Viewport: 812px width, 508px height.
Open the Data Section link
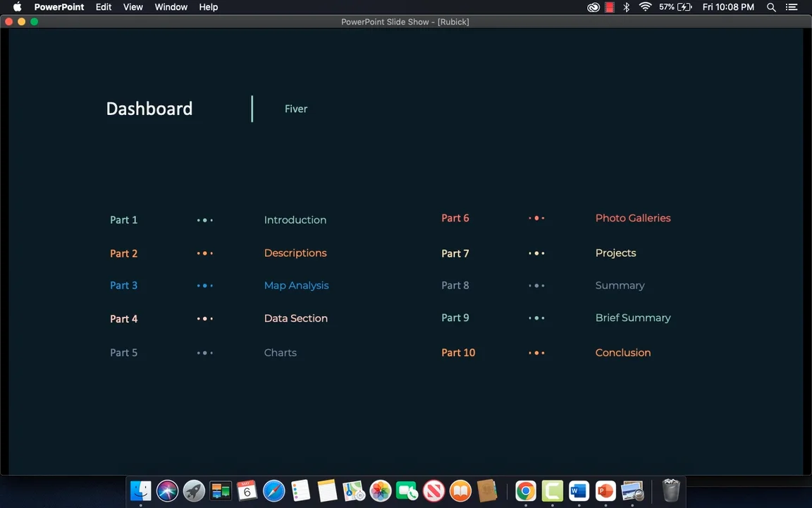click(x=296, y=318)
